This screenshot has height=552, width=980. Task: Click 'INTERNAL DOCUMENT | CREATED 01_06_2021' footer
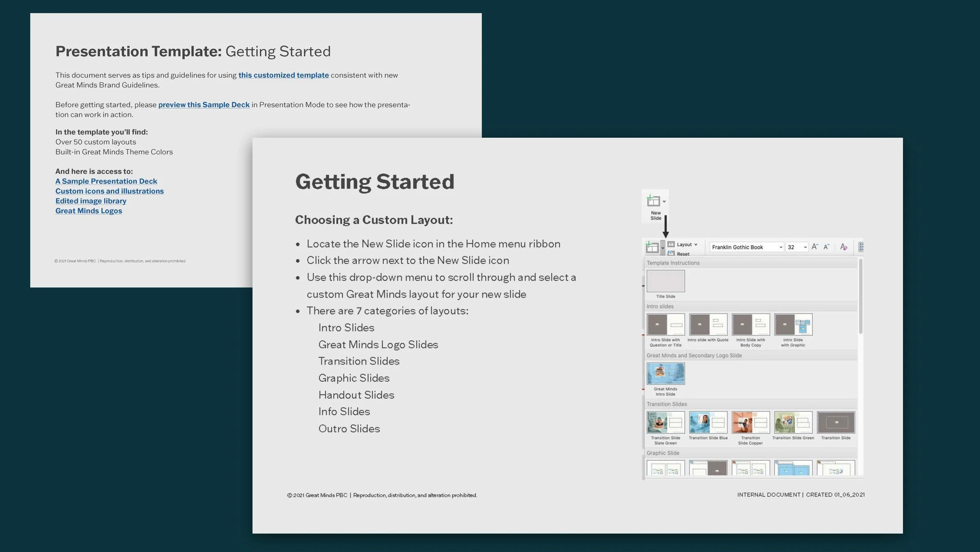point(801,495)
